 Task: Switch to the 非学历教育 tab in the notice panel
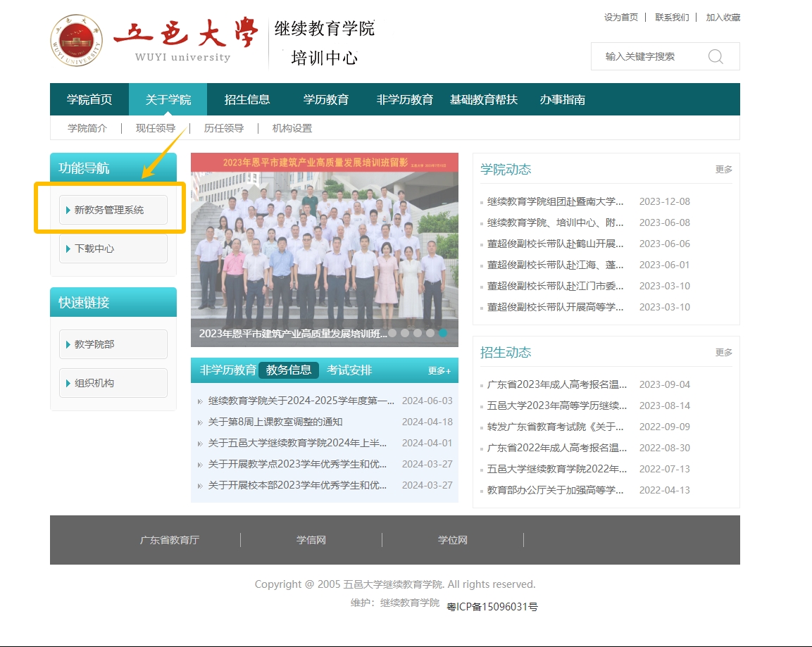click(x=227, y=370)
